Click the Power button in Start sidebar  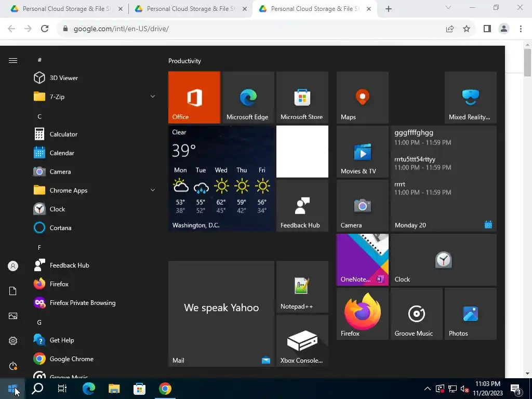click(x=13, y=366)
